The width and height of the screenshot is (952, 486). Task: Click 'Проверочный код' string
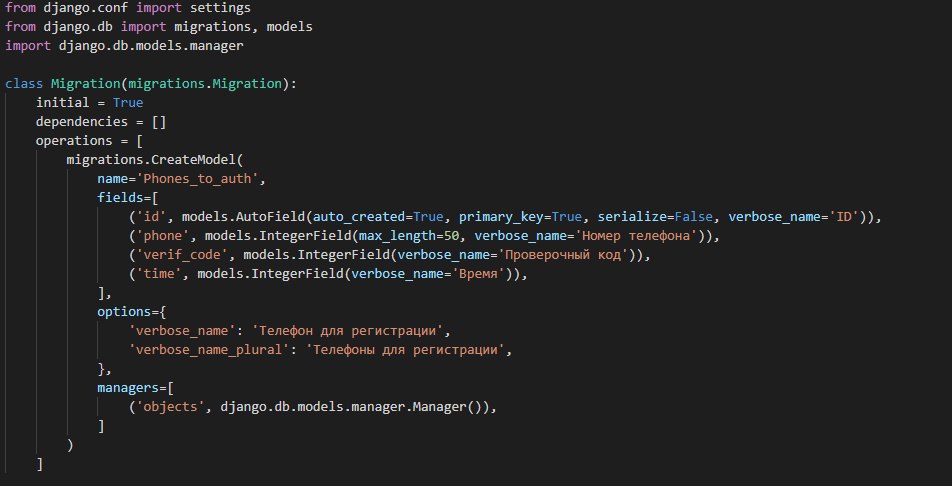(x=563, y=255)
